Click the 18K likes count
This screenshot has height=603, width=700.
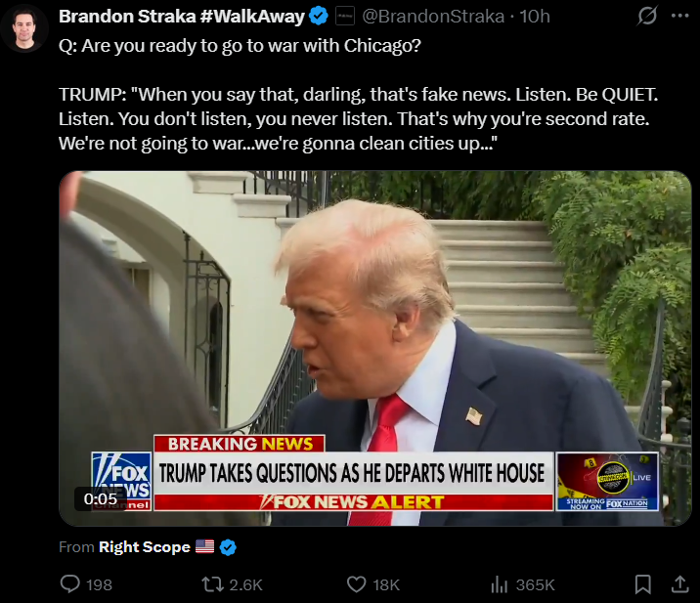coord(386,584)
